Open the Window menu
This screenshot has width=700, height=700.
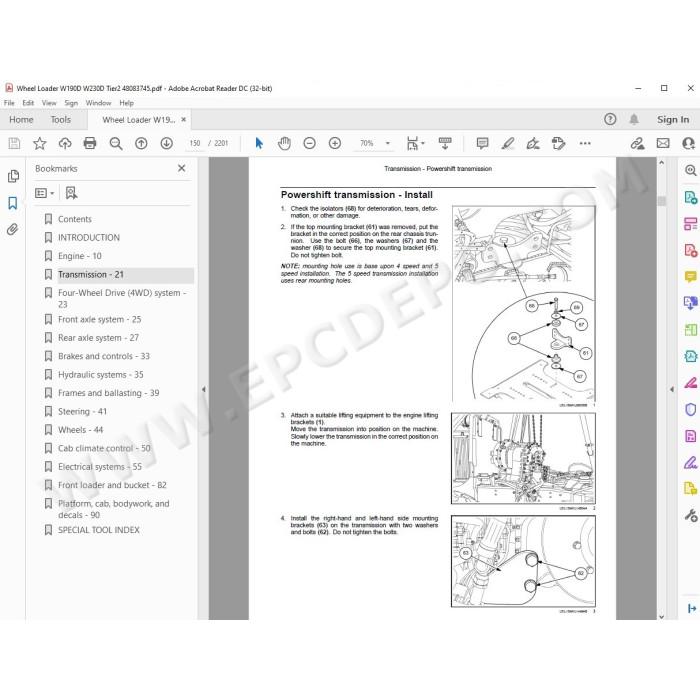point(98,103)
